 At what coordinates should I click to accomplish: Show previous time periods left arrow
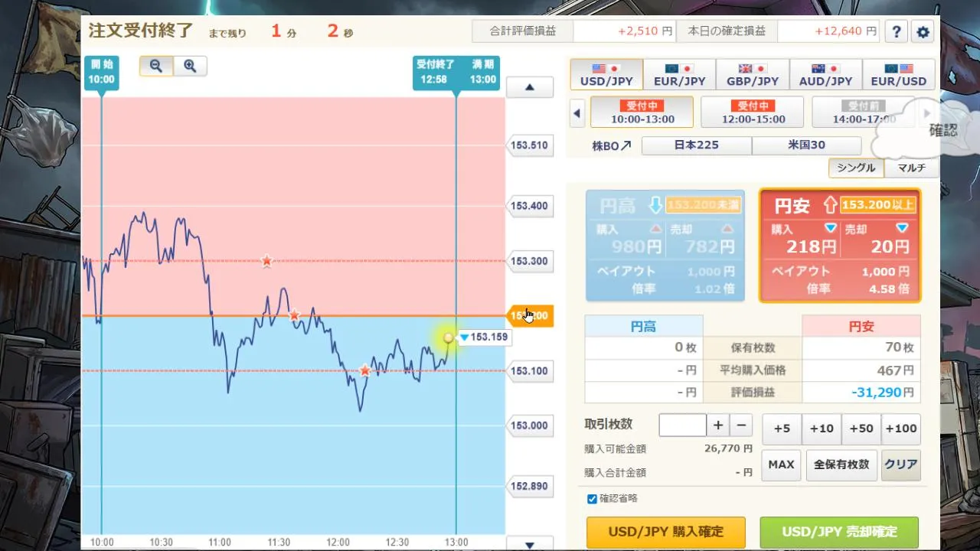[x=577, y=113]
